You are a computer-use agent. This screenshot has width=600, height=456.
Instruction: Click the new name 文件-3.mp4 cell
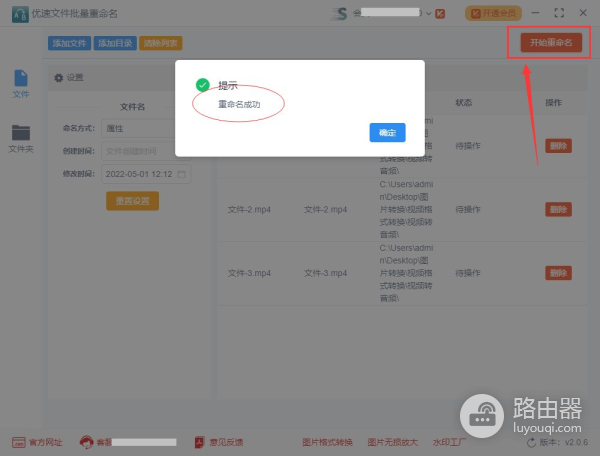pyautogui.click(x=325, y=273)
